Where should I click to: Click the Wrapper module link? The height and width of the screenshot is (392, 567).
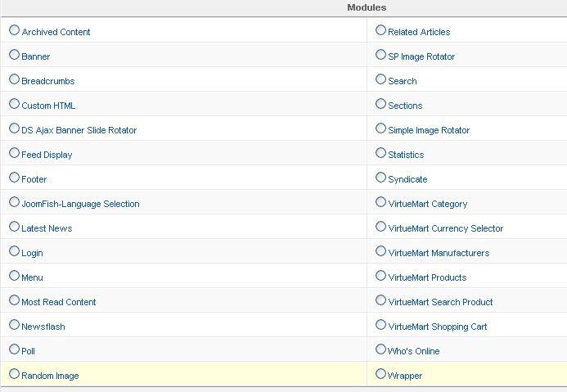coord(405,376)
